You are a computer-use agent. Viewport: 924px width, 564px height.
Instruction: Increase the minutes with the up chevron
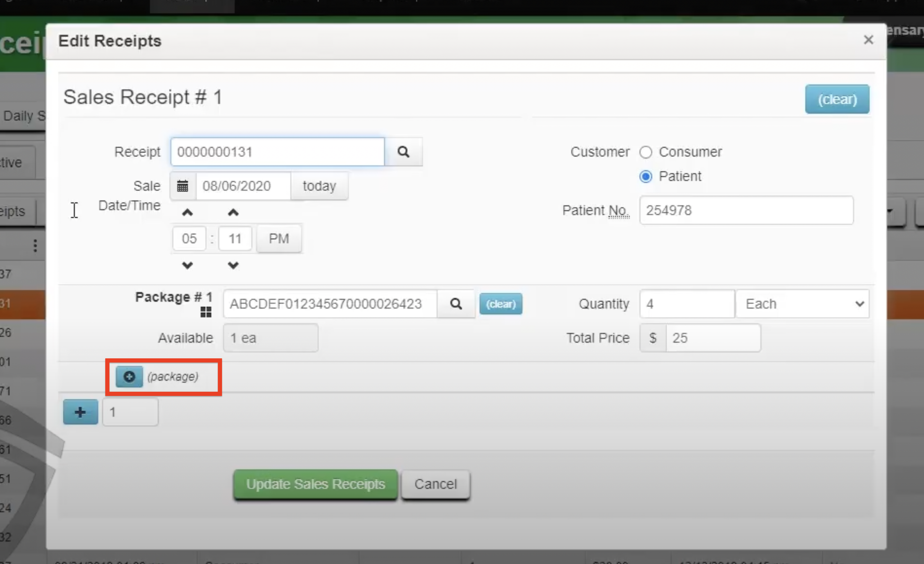click(233, 213)
